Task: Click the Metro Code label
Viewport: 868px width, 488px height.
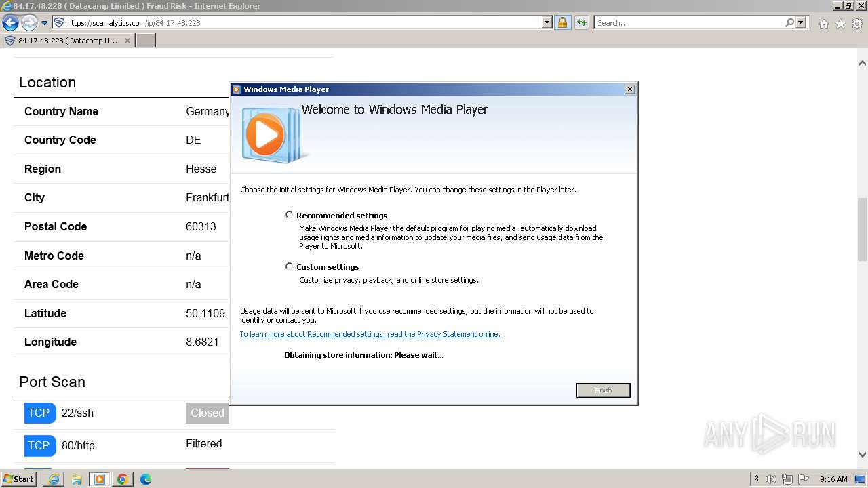Action: (x=54, y=256)
